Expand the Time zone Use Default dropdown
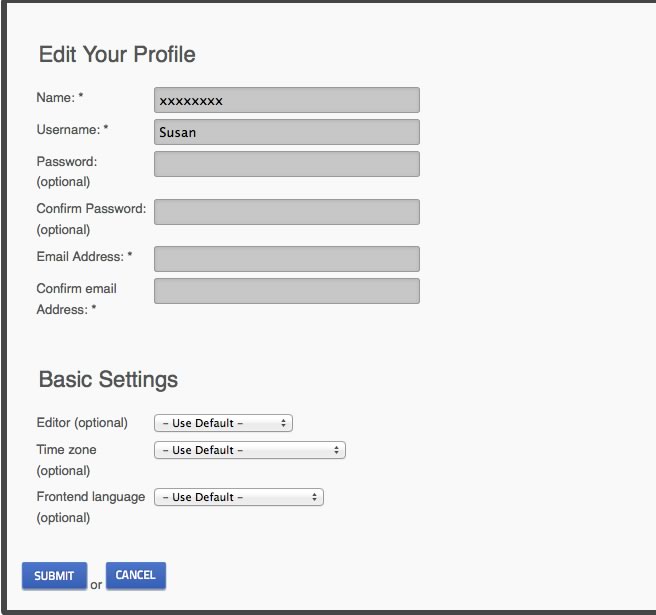This screenshot has width=656, height=615. point(250,450)
